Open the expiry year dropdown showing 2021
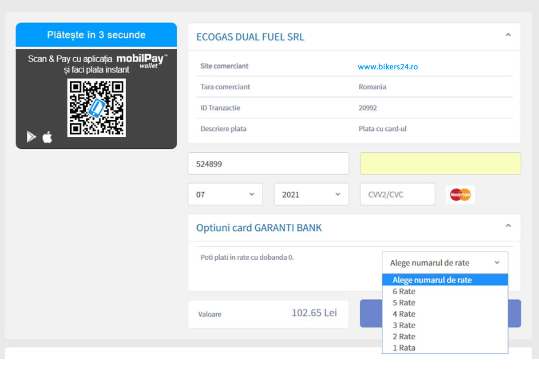539x392 pixels. click(x=311, y=194)
